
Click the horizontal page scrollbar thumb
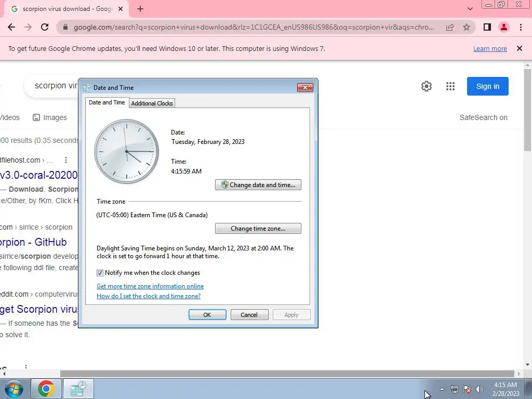tap(287, 374)
